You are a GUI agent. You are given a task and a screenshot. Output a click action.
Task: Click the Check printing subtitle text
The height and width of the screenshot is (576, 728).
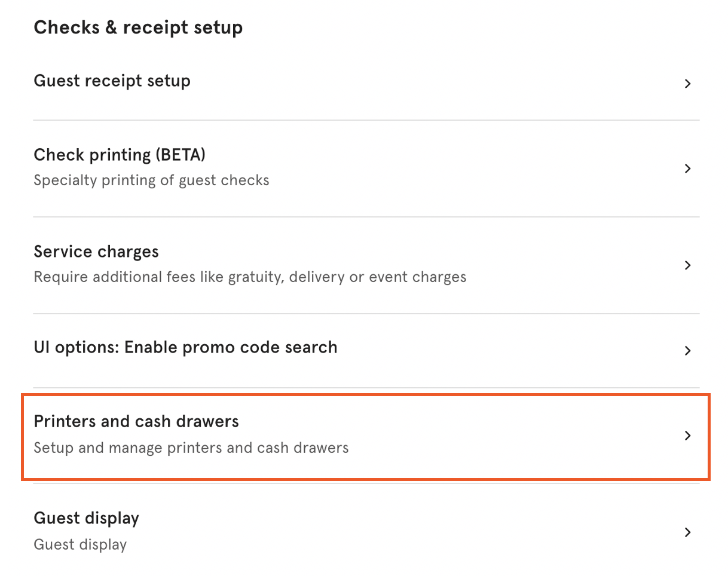[151, 179]
